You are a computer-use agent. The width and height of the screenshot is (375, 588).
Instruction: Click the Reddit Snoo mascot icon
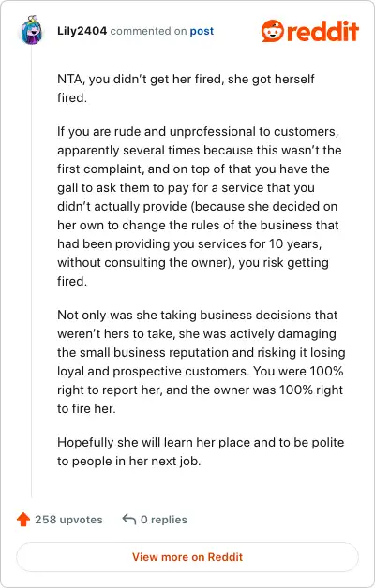point(272,31)
